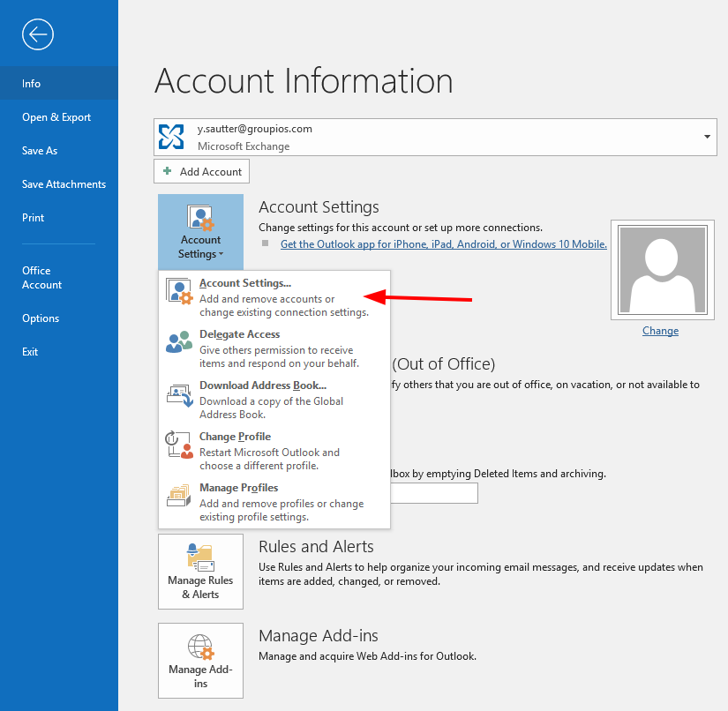Select Office Account in sidebar
728x711 pixels.
(x=41, y=278)
